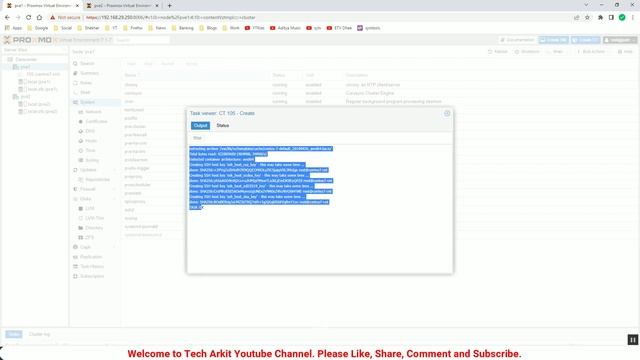Click the Reboot node button
The height and width of the screenshot is (360, 640).
pos(498,52)
